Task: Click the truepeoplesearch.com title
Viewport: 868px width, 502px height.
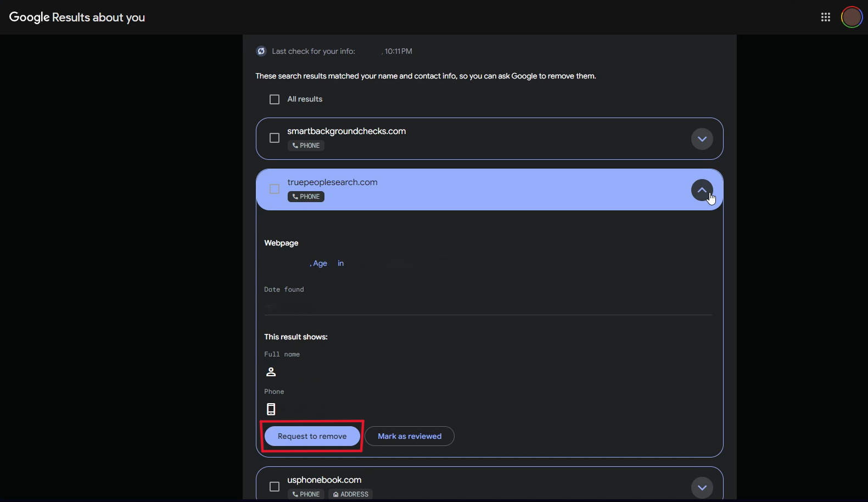Action: click(x=332, y=182)
